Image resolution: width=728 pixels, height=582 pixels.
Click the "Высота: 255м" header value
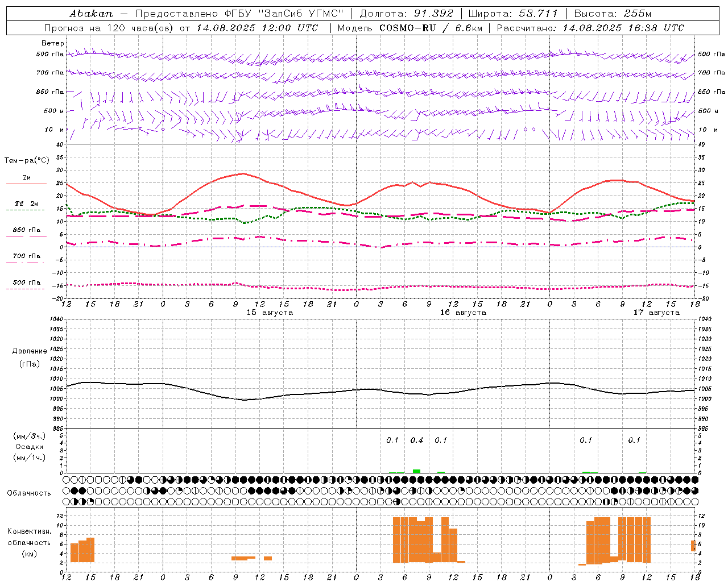coord(613,13)
